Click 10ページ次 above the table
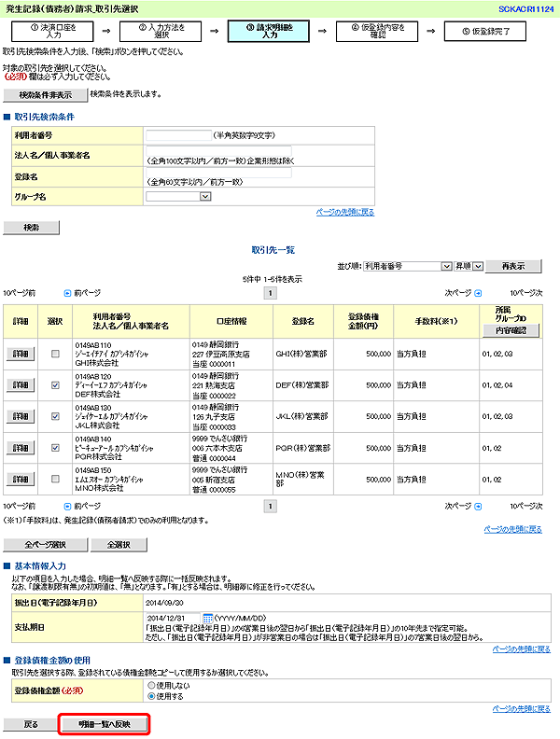Viewport: 560px width, 739px height. coord(526,293)
